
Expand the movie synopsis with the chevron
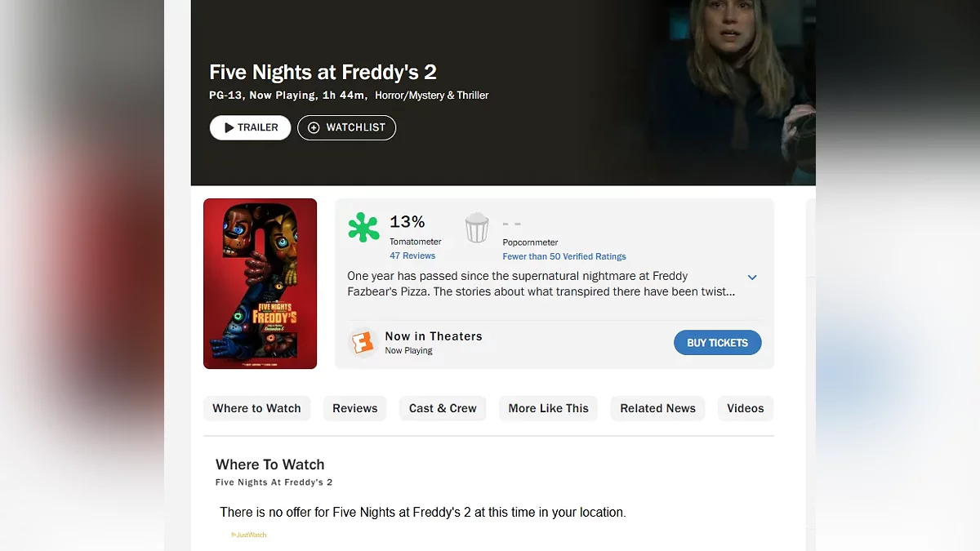752,278
